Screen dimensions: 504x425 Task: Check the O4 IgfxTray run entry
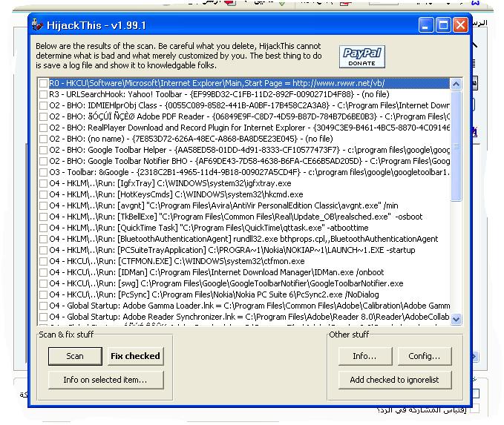(44, 184)
